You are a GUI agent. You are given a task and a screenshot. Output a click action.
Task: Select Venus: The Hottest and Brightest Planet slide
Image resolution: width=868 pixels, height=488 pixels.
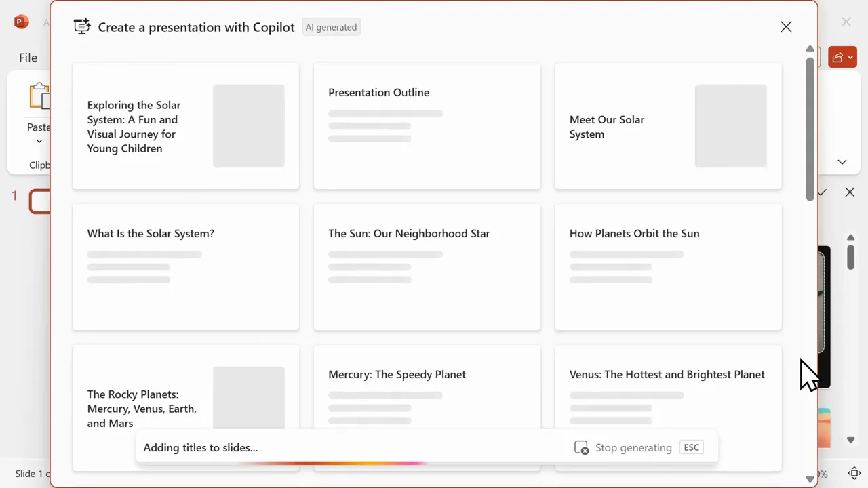[x=668, y=408]
